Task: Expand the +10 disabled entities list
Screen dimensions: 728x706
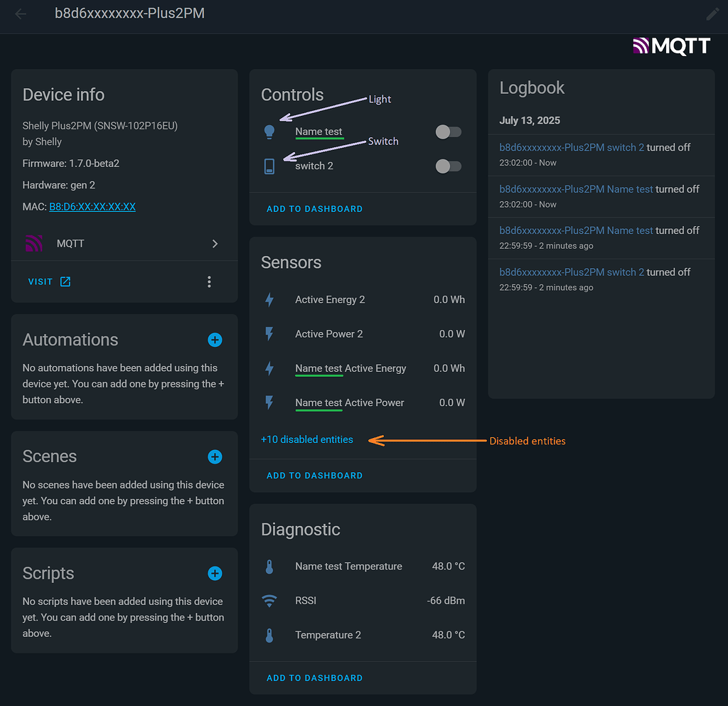Action: click(306, 439)
